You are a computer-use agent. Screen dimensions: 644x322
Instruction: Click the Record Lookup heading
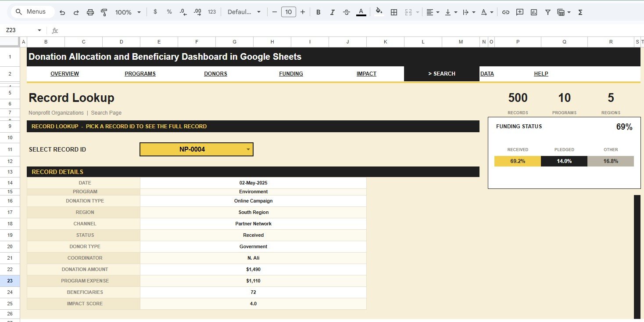pyautogui.click(x=72, y=98)
